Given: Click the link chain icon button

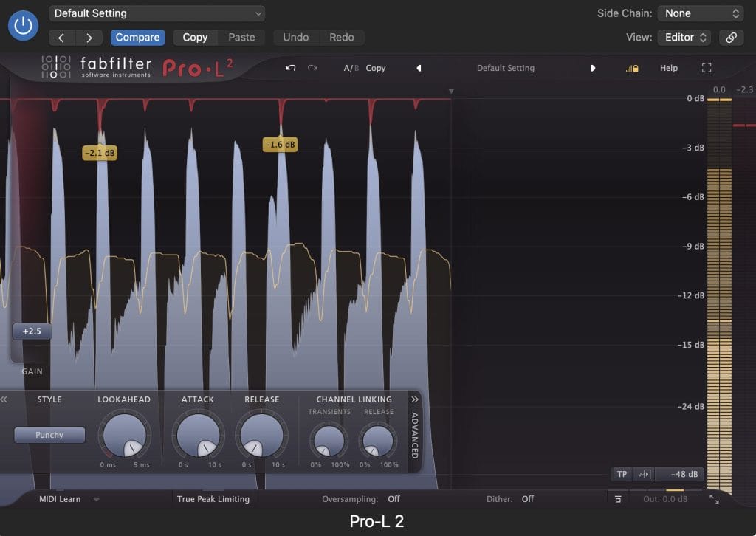Looking at the screenshot, I should [x=731, y=37].
